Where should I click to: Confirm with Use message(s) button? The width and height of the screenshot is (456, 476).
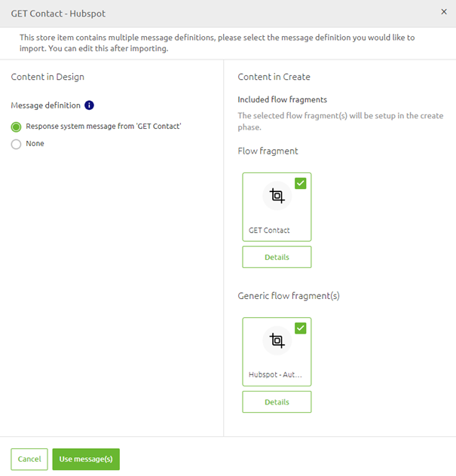[x=86, y=459]
